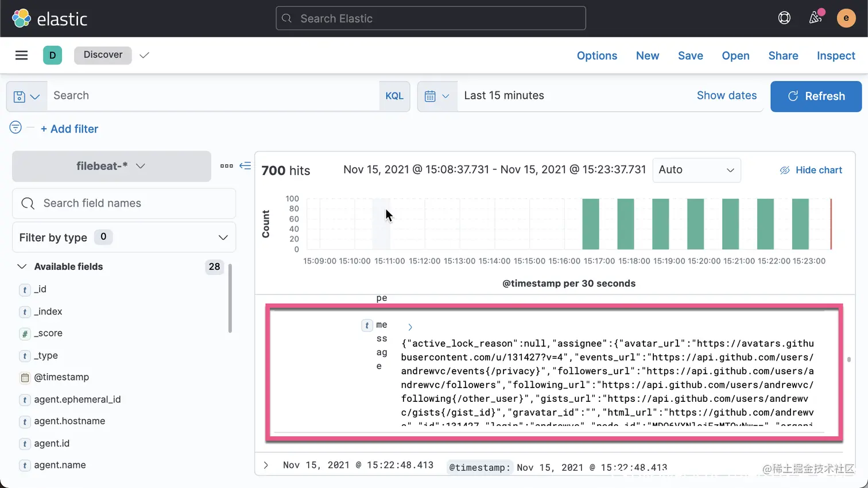868x488 pixels.
Task: Select the agent.hostname field
Action: (x=69, y=421)
